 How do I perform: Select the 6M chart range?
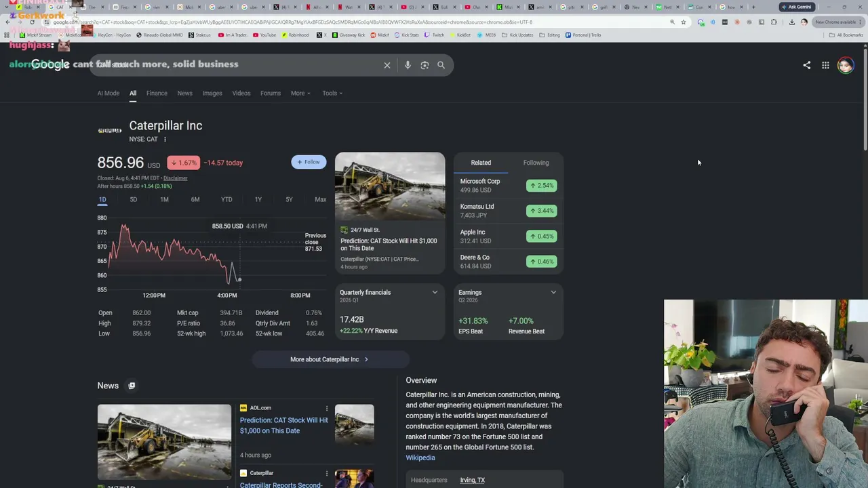[195, 200]
